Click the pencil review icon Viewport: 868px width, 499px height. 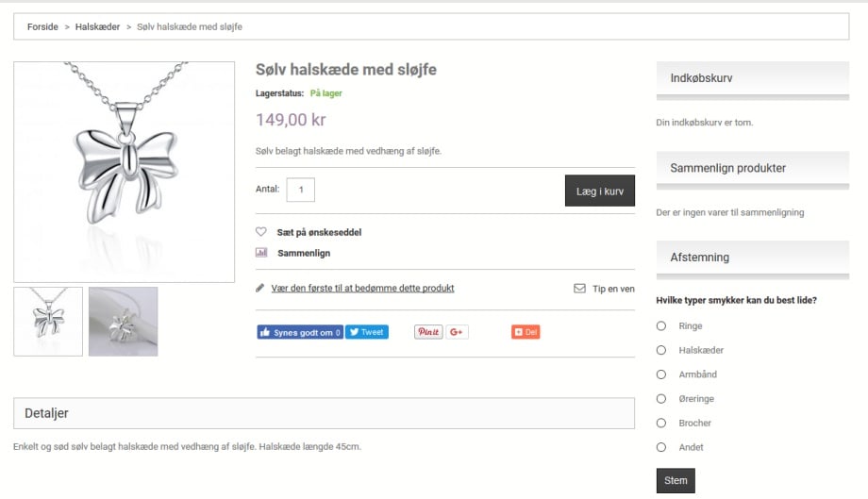point(260,288)
